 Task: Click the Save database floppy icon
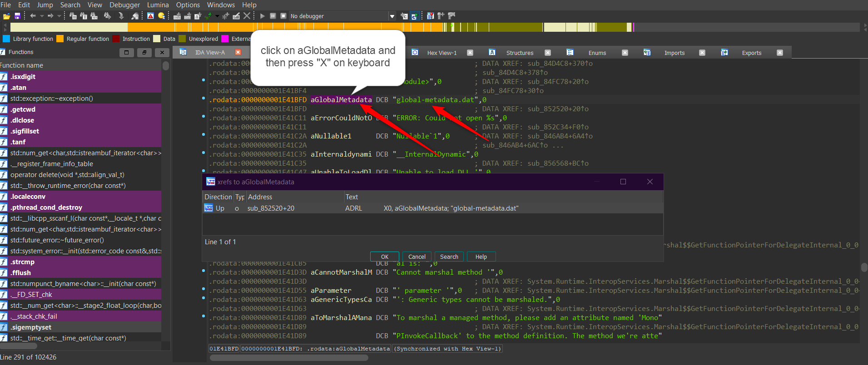coord(17,16)
